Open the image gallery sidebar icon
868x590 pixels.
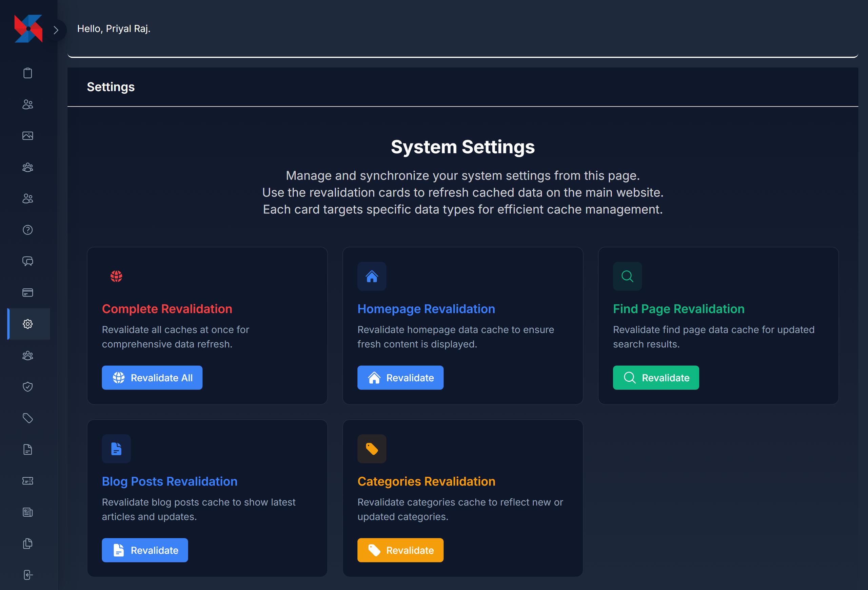tap(28, 136)
